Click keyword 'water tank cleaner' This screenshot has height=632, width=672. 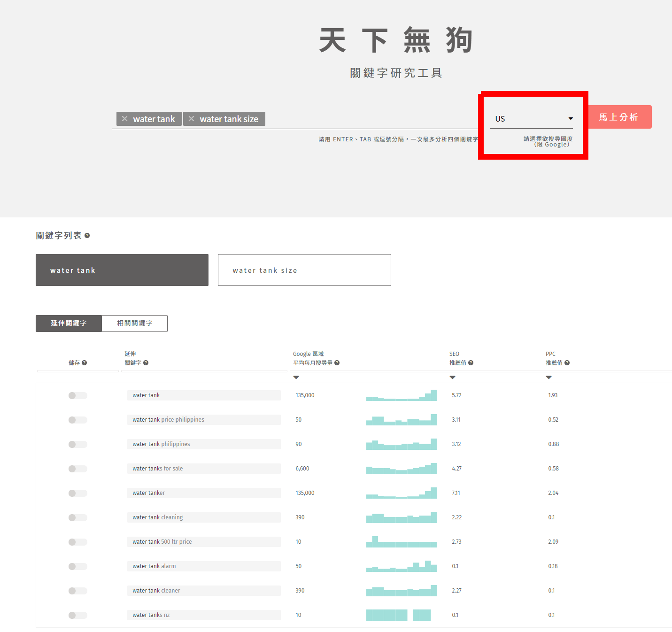click(x=204, y=591)
